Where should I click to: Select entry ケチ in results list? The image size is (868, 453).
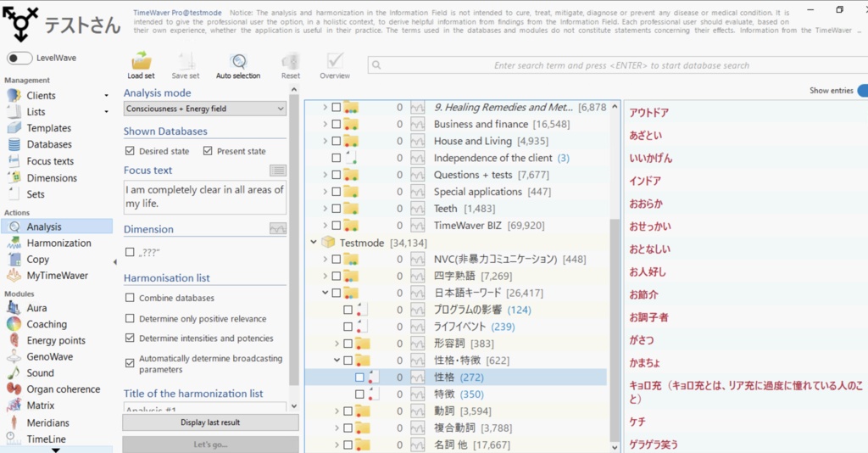point(637,422)
